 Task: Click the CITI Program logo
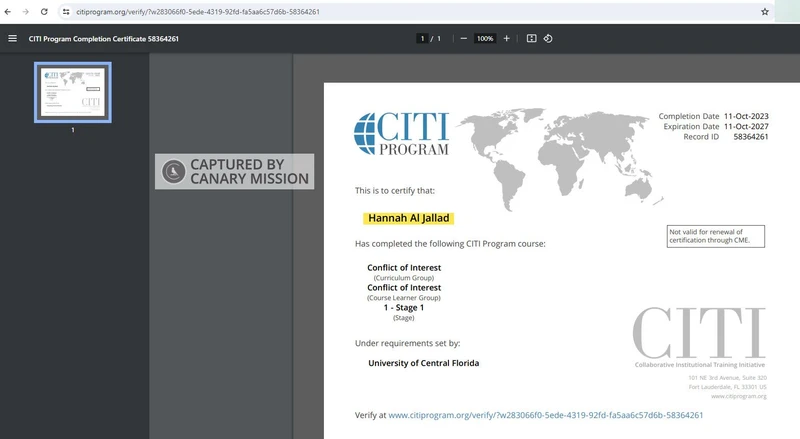coord(402,134)
